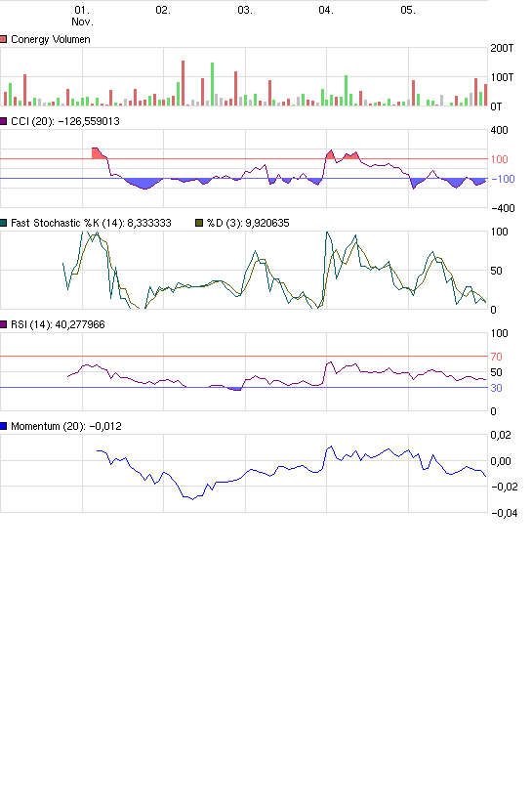The image size is (532, 807).
Task: Click the 200T volume axis label
Action: 502,48
